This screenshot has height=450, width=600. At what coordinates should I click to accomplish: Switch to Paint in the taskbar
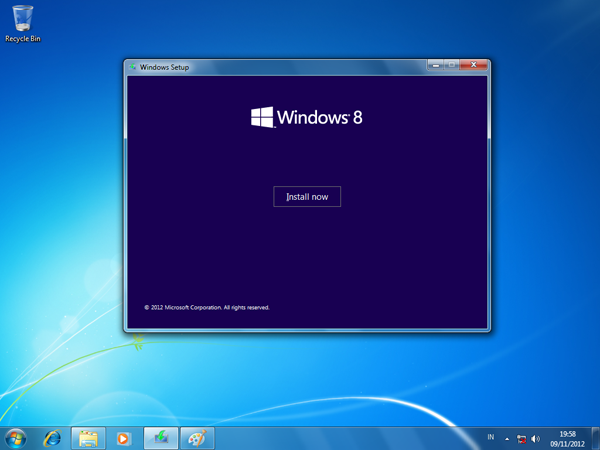pos(197,438)
